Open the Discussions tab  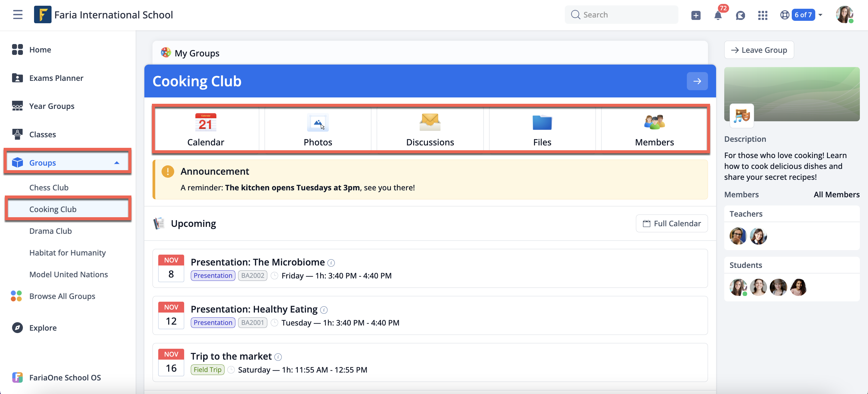tap(430, 129)
